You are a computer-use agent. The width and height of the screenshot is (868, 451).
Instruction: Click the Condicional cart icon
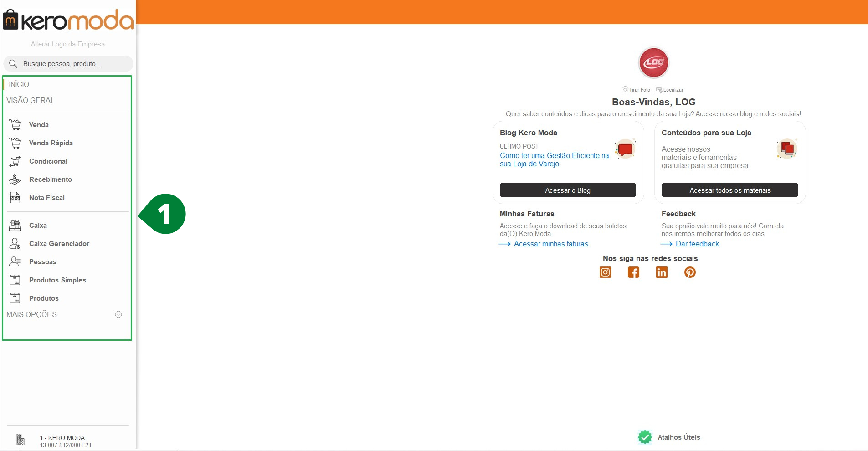tap(15, 161)
